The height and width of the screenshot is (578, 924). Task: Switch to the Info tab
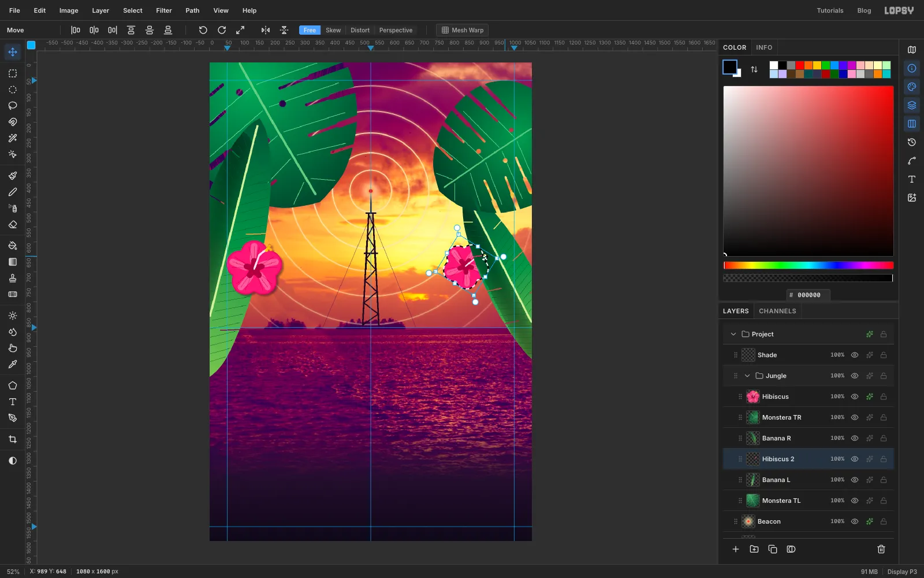point(764,47)
